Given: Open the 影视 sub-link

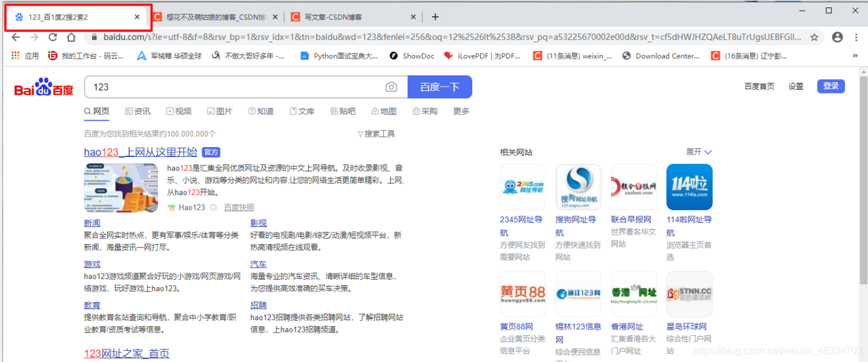Looking at the screenshot, I should click(258, 223).
